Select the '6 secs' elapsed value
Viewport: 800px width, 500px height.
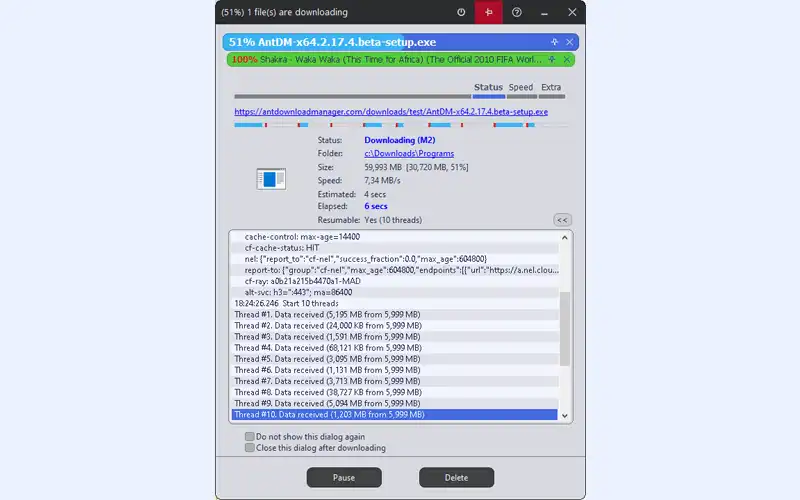376,206
